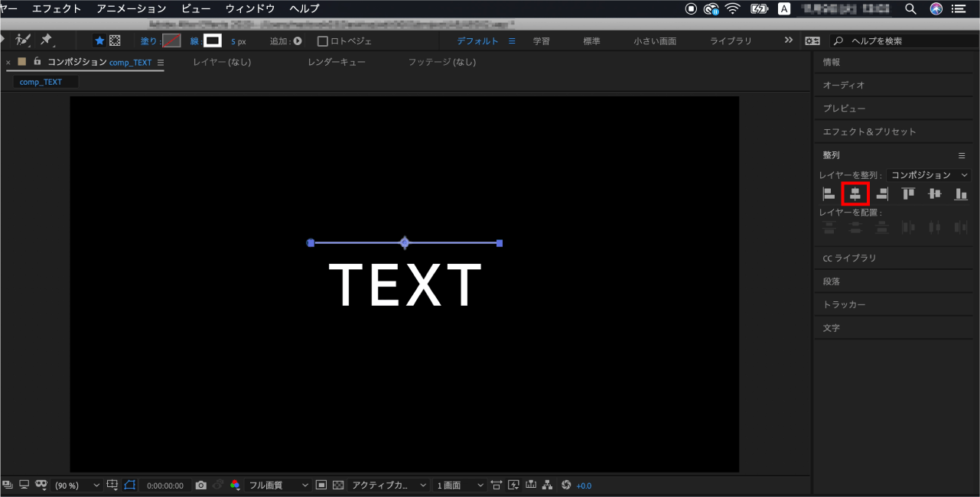
Task: Open the 追加 (Add) menu arrow
Action: click(x=298, y=41)
